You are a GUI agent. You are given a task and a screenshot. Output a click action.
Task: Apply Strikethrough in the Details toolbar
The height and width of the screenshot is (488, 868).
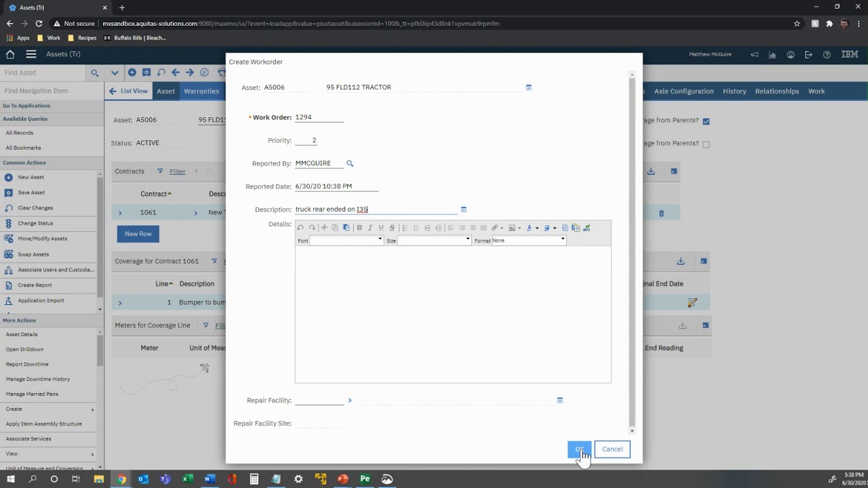(x=392, y=228)
